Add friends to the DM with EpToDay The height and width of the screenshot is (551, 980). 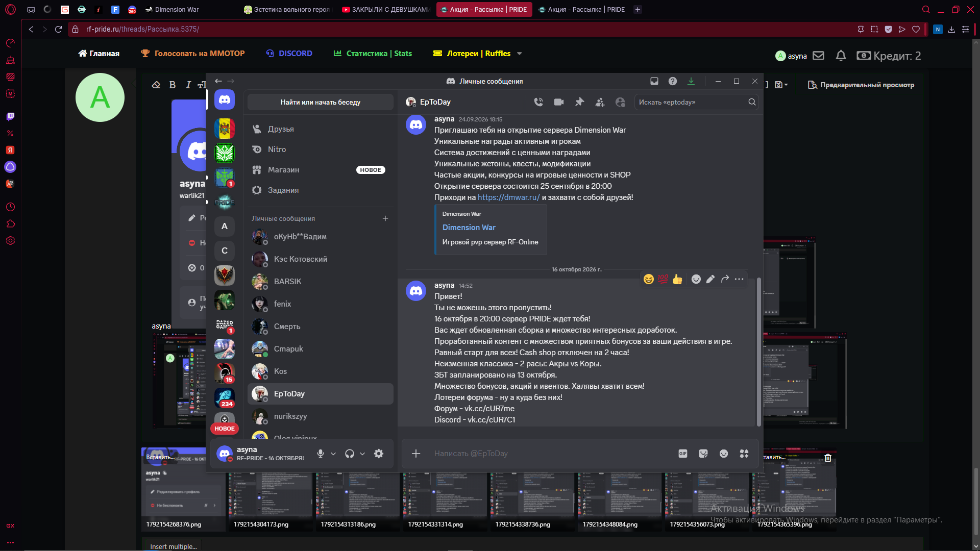click(x=600, y=102)
